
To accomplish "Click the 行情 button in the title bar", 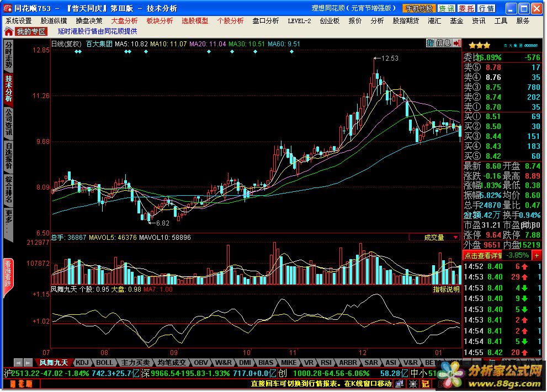I will [486, 8].
